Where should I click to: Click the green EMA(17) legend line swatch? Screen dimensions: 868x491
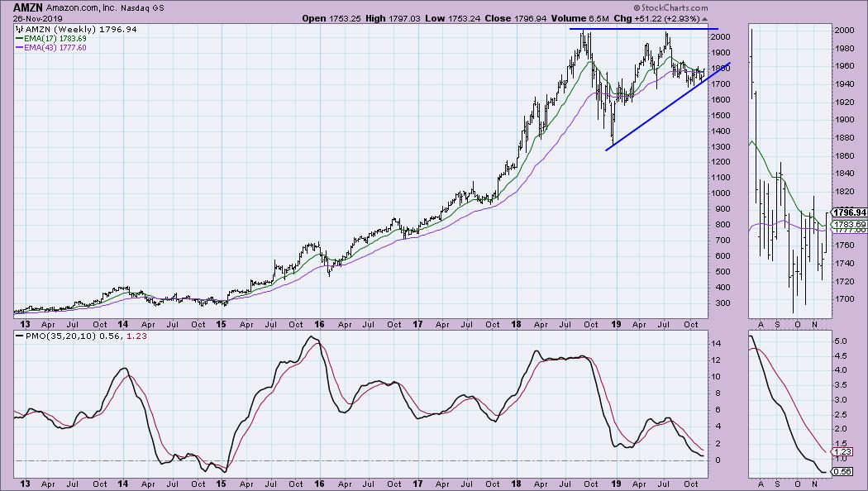pos(19,39)
